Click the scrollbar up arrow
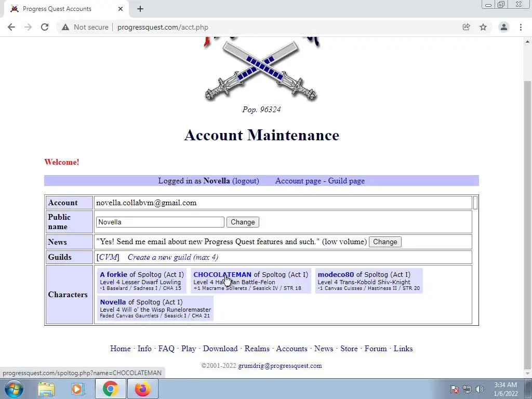This screenshot has height=399, width=532. point(528,42)
